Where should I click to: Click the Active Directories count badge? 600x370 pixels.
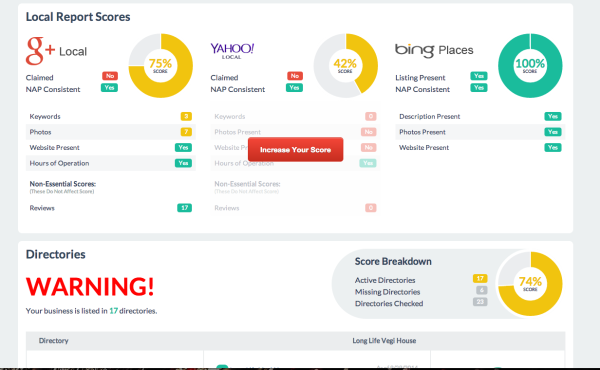pos(480,279)
